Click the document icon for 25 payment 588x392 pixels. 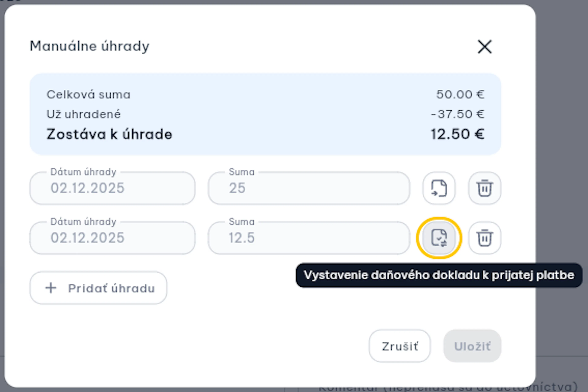(439, 188)
